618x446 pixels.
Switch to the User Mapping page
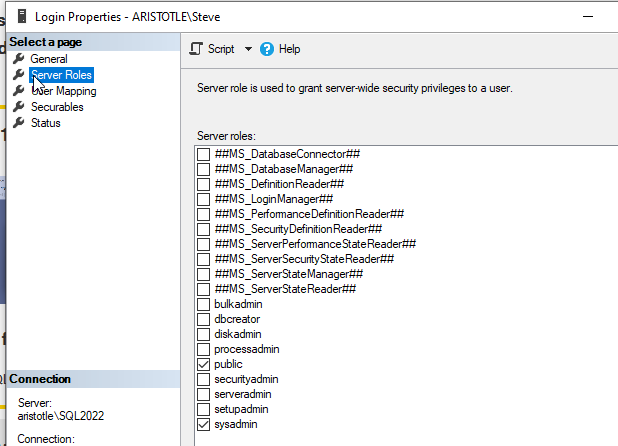tap(64, 91)
